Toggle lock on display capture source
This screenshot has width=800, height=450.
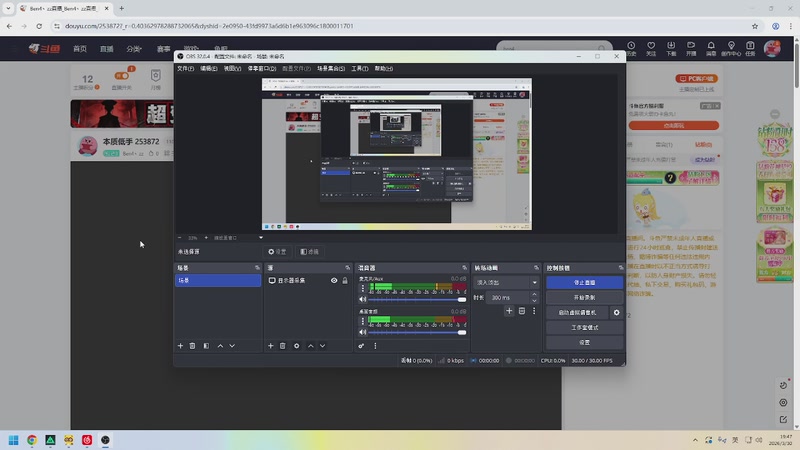click(x=345, y=281)
